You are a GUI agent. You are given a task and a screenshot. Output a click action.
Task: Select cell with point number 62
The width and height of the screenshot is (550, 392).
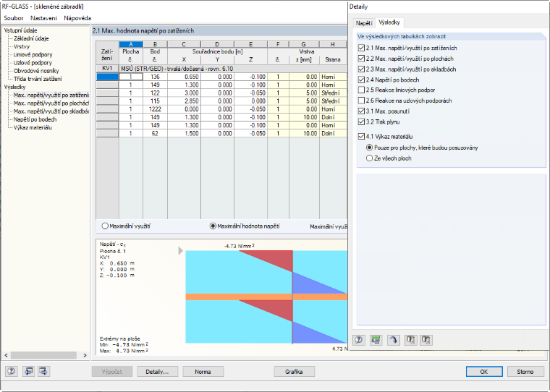155,133
